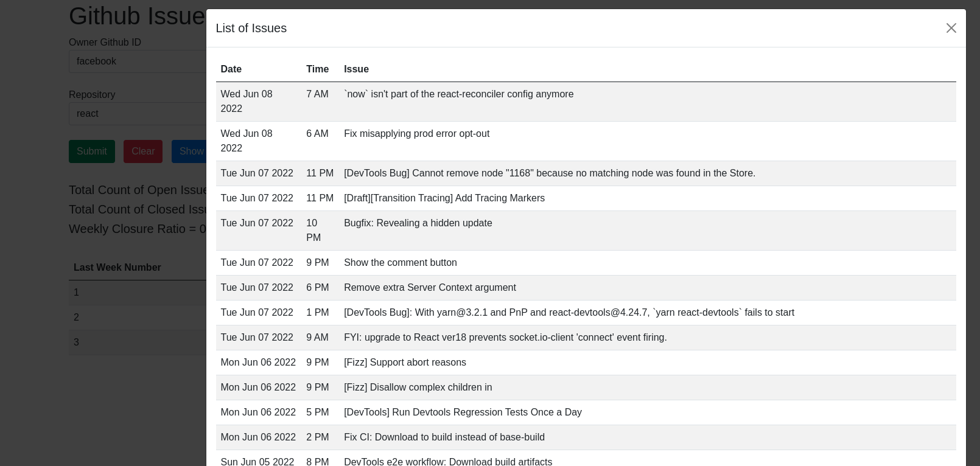Viewport: 980px width, 466px height.
Task: Click the 'Owner Github ID' label
Action: pos(105,43)
